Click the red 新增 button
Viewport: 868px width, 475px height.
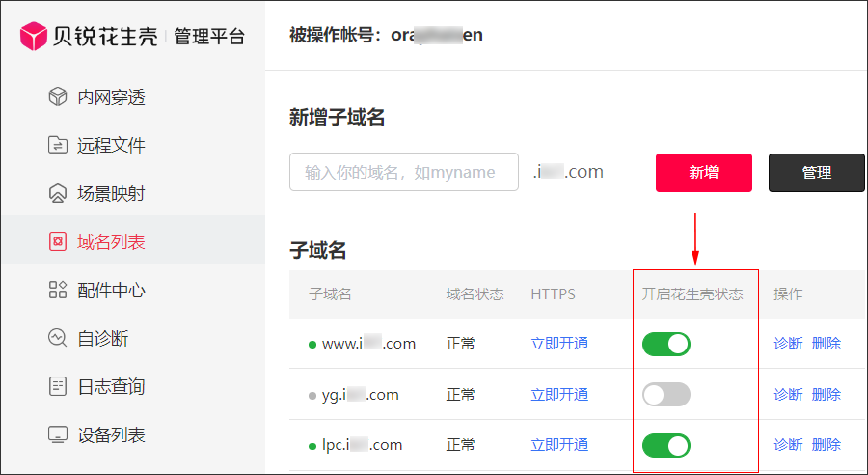[704, 173]
